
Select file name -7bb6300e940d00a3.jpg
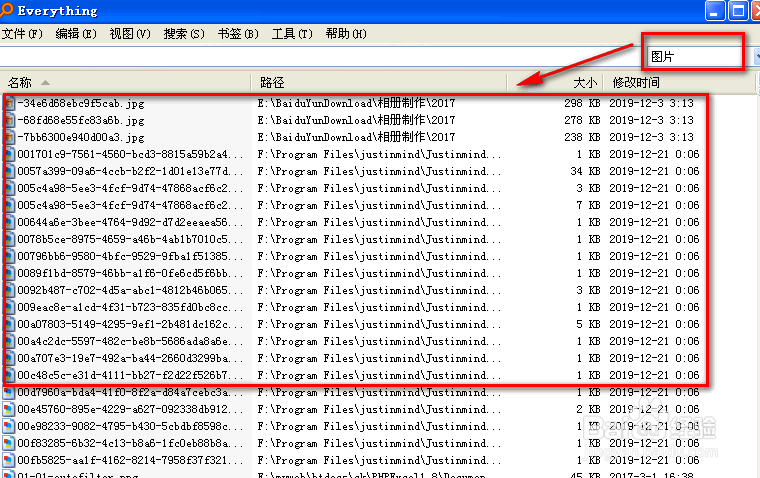point(81,137)
